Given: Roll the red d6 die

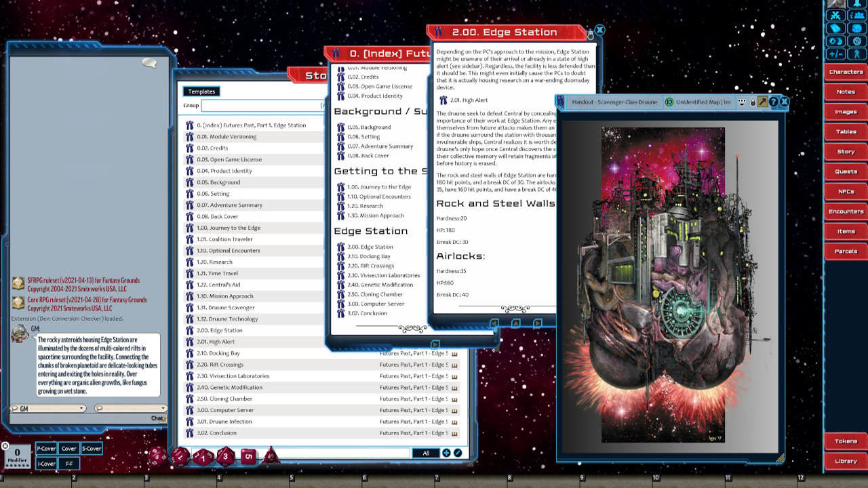Looking at the screenshot, I should pyautogui.click(x=249, y=456).
